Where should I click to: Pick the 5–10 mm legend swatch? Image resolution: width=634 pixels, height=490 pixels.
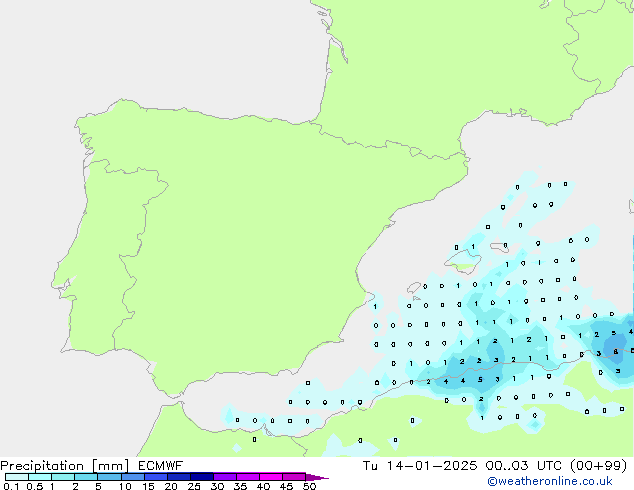point(109,477)
